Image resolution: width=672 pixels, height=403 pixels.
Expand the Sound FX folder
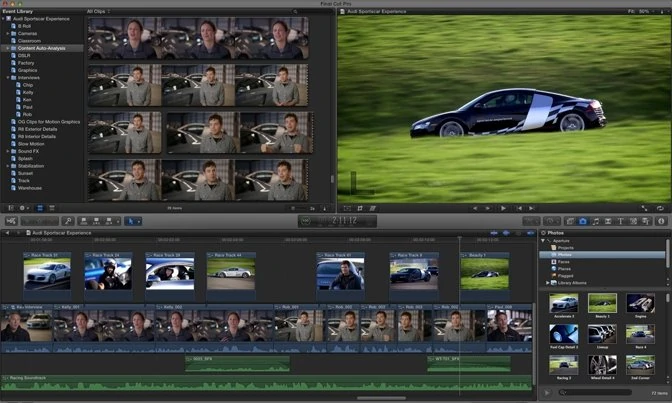point(7,151)
